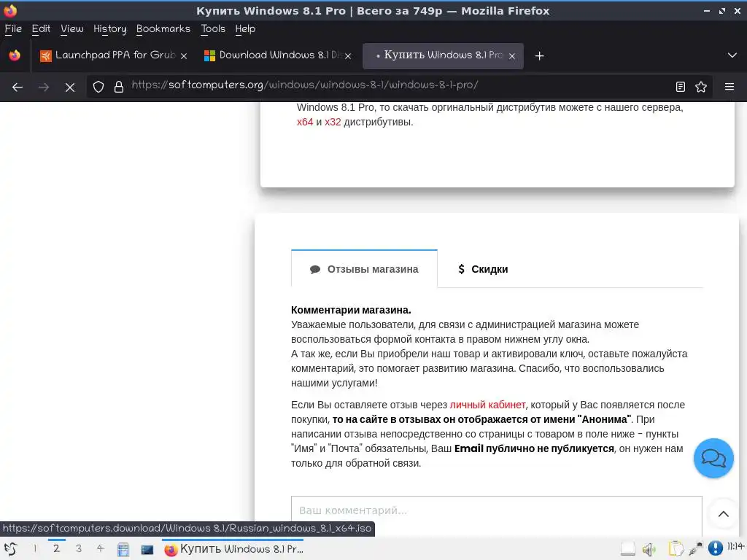
Task: Open the View menu
Action: tap(72, 29)
